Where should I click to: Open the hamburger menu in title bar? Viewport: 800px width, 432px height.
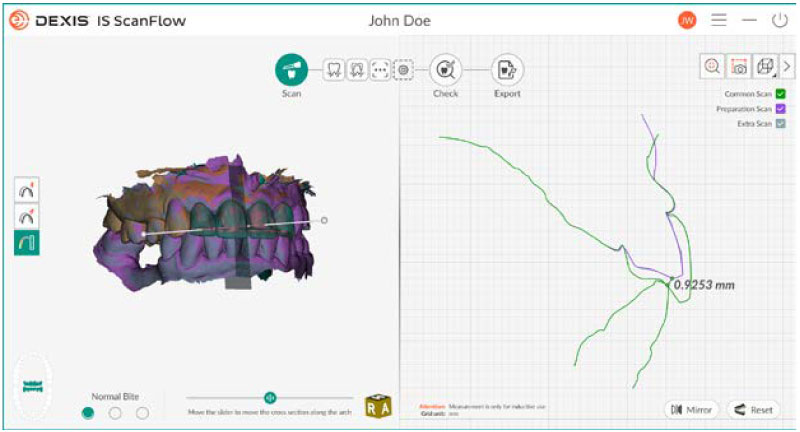[718, 20]
